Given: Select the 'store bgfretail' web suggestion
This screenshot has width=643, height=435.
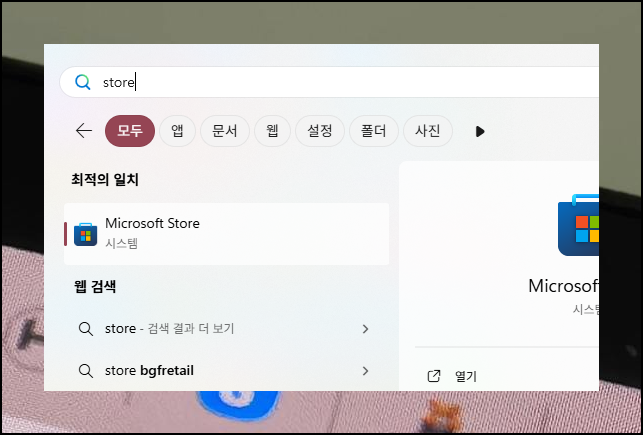Looking at the screenshot, I should [x=226, y=371].
